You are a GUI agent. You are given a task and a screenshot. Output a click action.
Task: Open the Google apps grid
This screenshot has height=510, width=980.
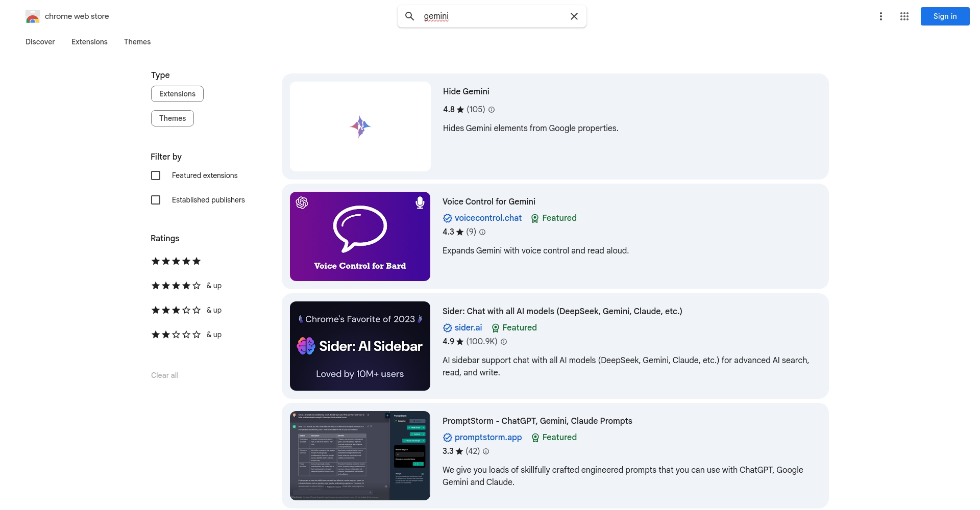click(x=904, y=16)
